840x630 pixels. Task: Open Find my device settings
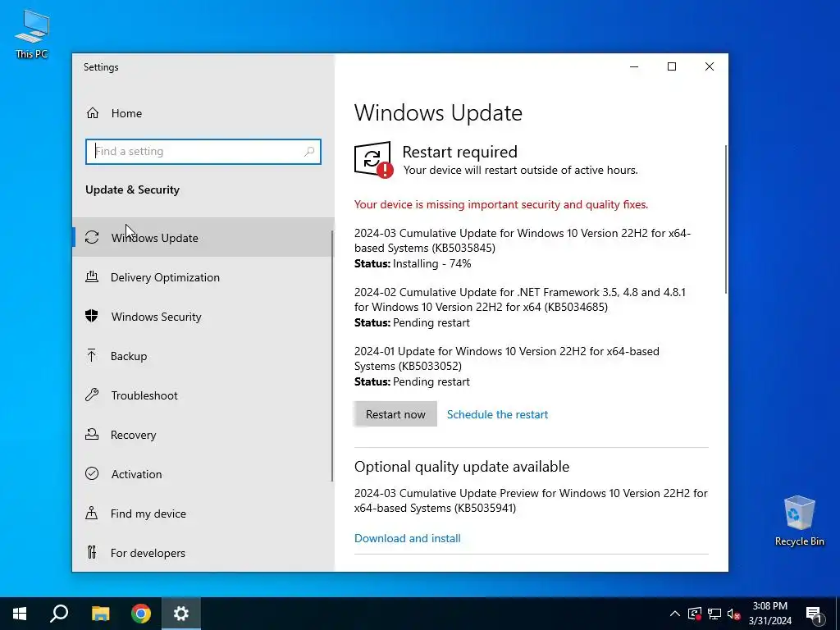tap(203, 514)
